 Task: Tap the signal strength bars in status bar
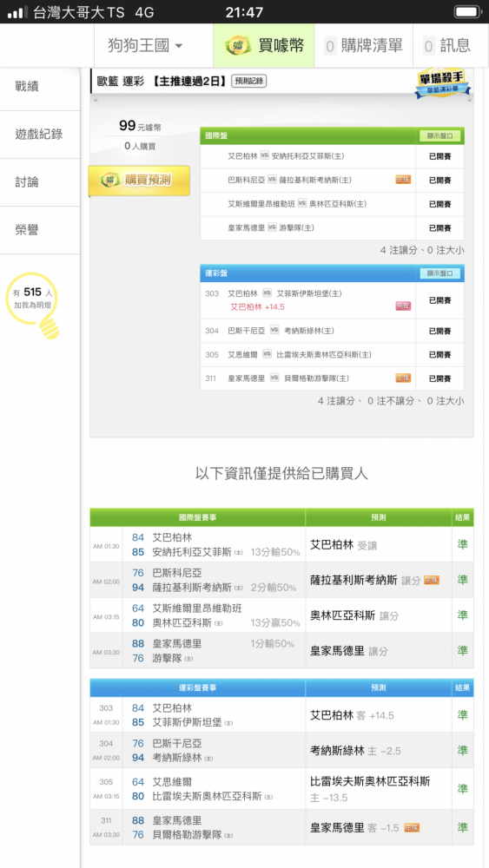pos(17,12)
